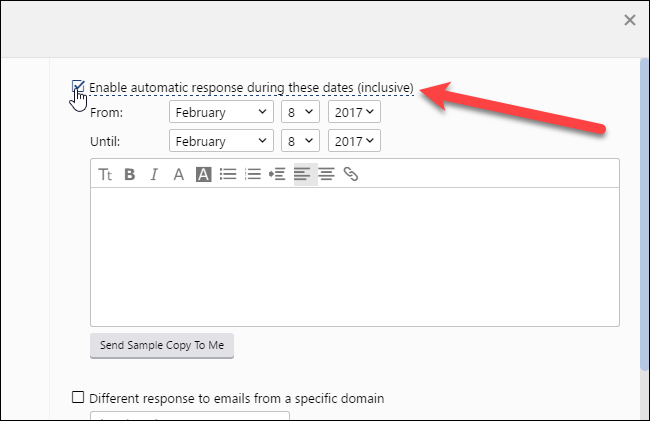Viewport: 650px width, 421px height.
Task: Uncheck Enable automatic response checkbox
Action: point(78,86)
